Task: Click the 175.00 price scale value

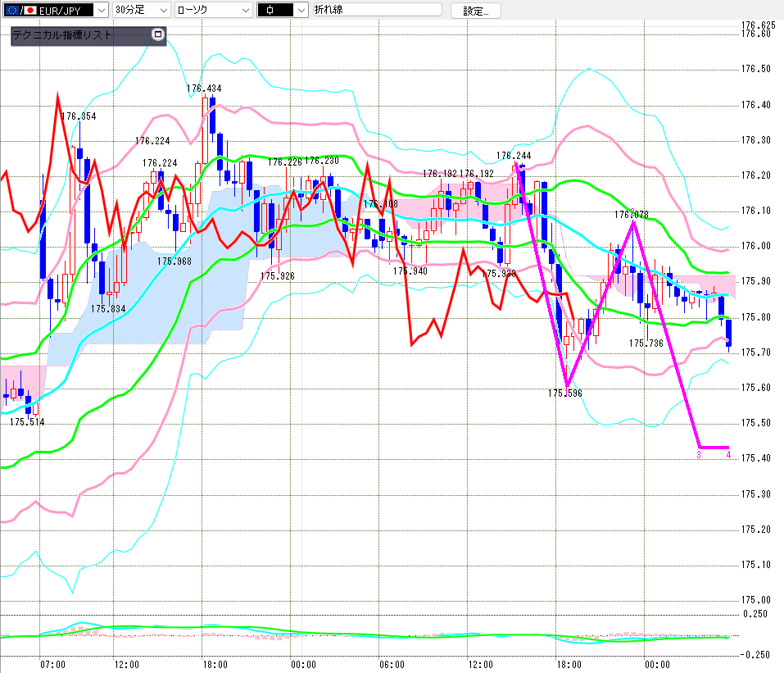Action: [x=755, y=599]
